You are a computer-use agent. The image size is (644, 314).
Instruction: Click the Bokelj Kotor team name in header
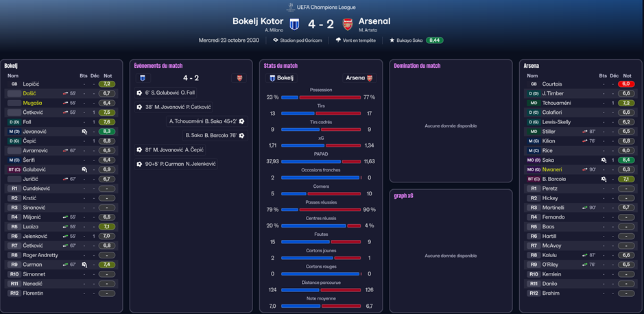tap(257, 21)
